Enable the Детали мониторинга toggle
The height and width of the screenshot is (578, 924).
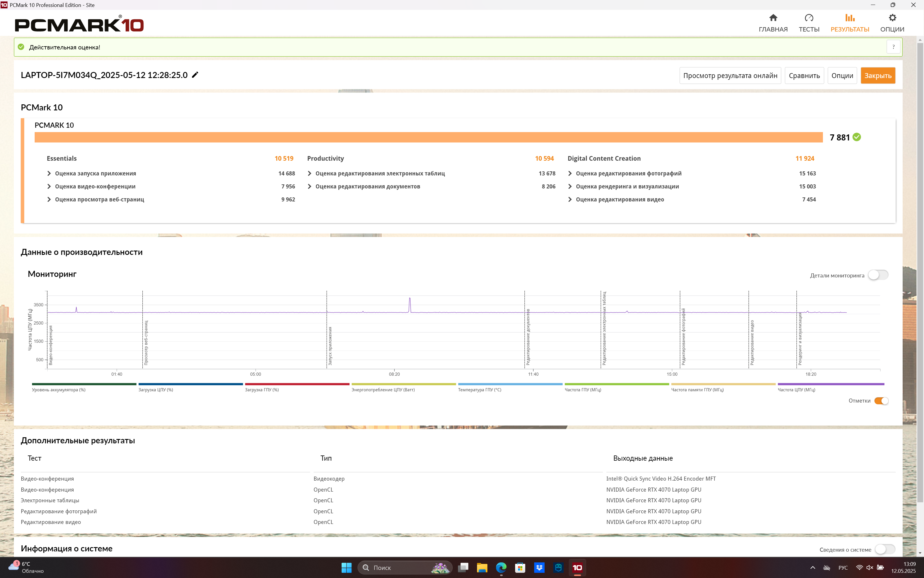pos(878,275)
